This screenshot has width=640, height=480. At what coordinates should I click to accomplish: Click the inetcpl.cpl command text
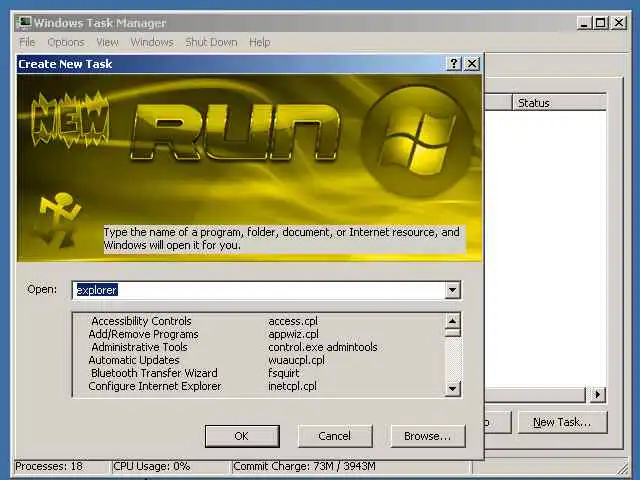(292, 386)
